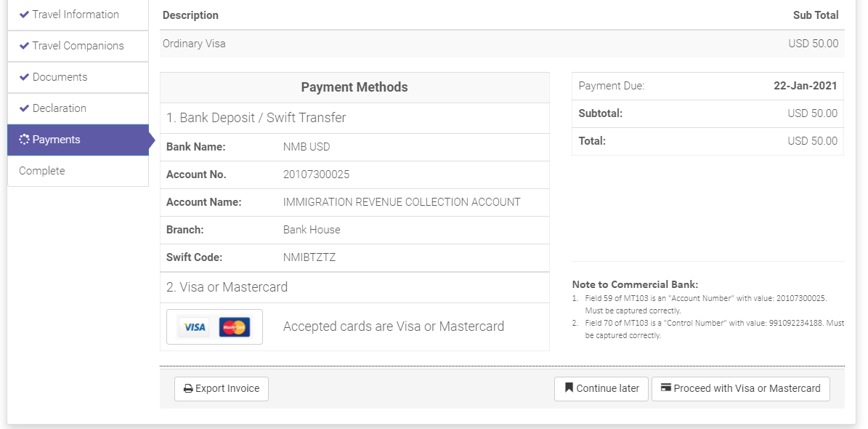Select the Complete step
Viewport: 868px width, 429px height.
78,171
